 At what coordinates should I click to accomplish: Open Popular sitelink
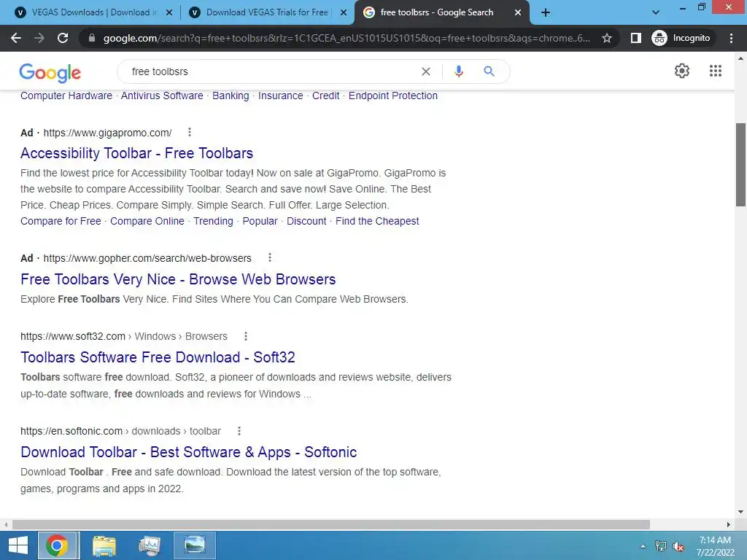260,221
